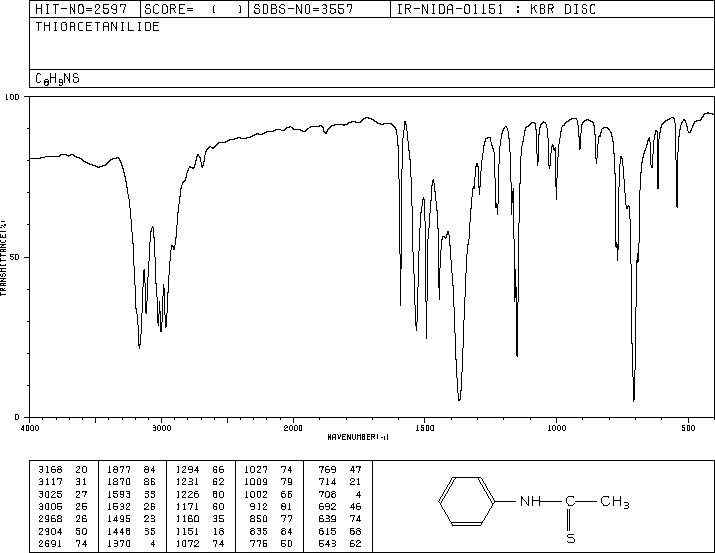Click the 3000 label on the x-axis
Image resolution: width=715 pixels, height=553 pixels.
click(x=161, y=428)
